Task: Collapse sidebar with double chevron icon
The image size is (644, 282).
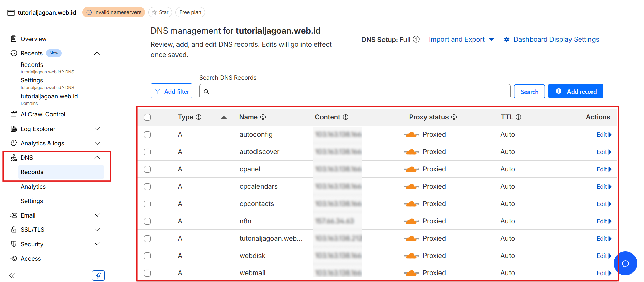Action: 12,275
